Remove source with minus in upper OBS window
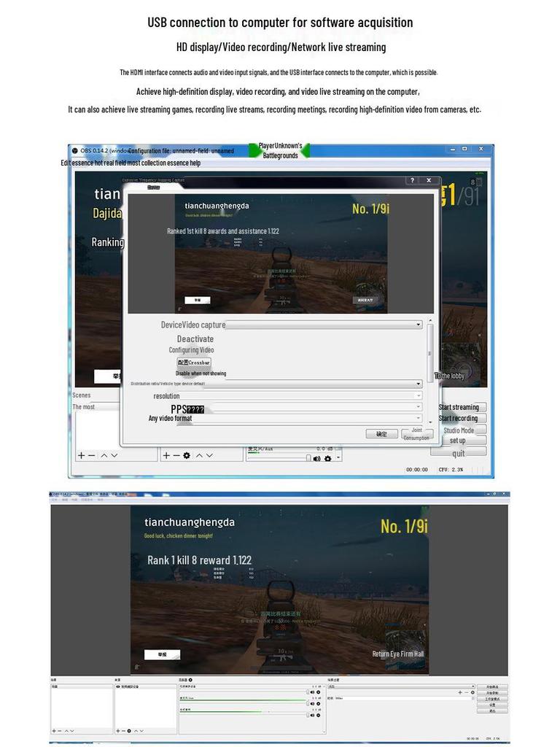 click(176, 455)
